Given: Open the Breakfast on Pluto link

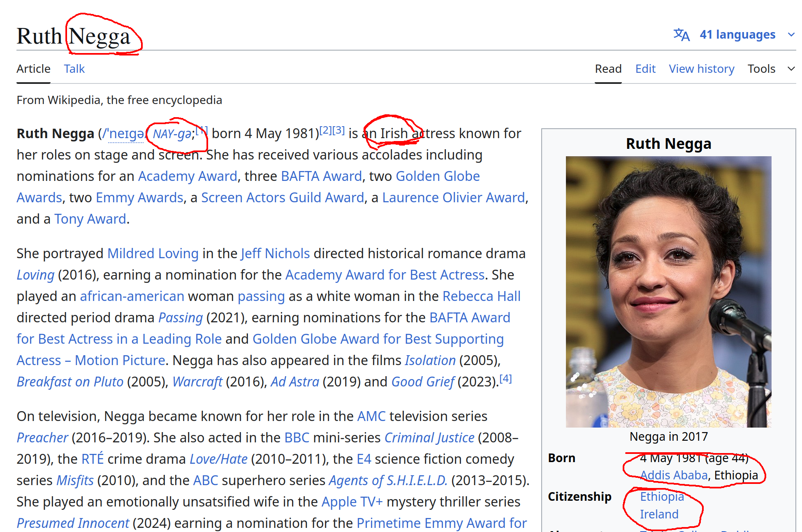Looking at the screenshot, I should [70, 382].
